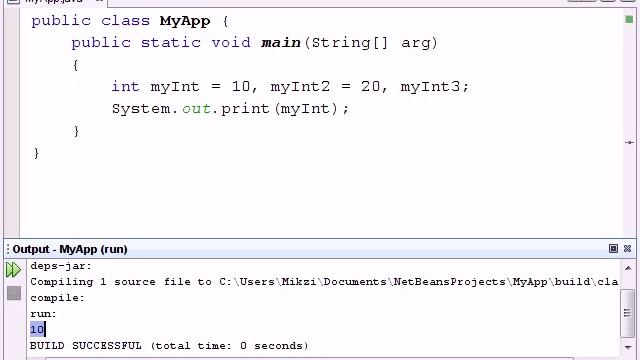Click the myInt3 variable in the declaration

pyautogui.click(x=430, y=87)
